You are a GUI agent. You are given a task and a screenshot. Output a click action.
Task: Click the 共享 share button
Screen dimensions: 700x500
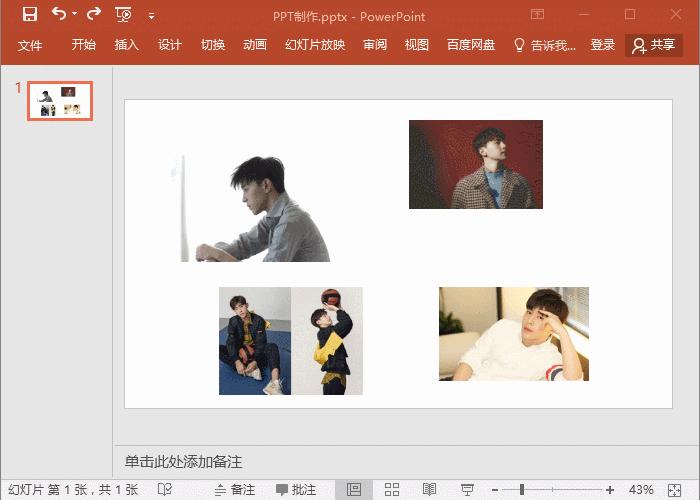pyautogui.click(x=654, y=45)
